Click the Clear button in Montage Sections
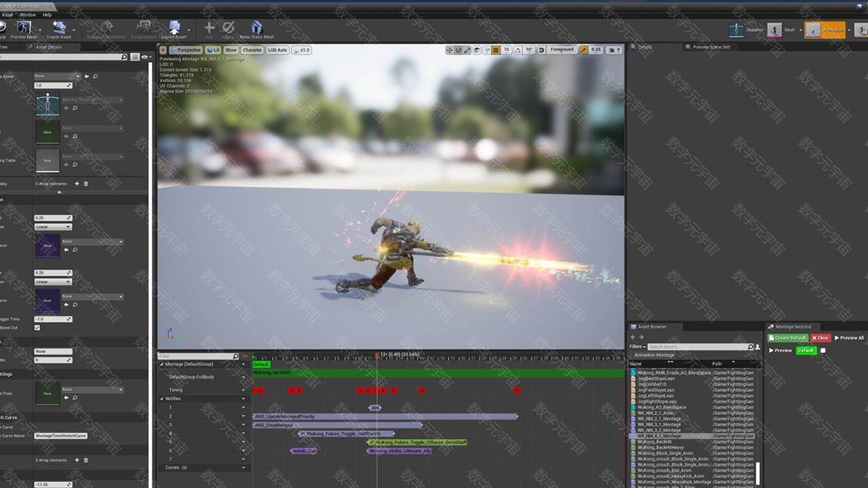868x488 pixels. pos(821,338)
